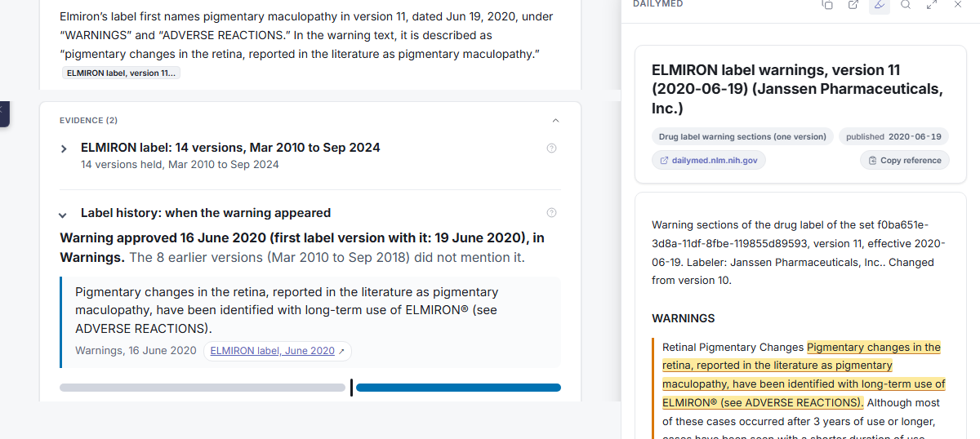Open help icon for ELMIRON 14 versions row
Screen dimensions: 980x439
click(551, 148)
